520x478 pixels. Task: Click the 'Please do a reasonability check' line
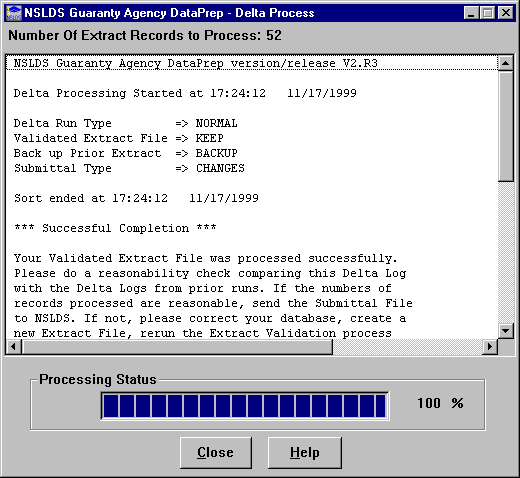[210, 273]
